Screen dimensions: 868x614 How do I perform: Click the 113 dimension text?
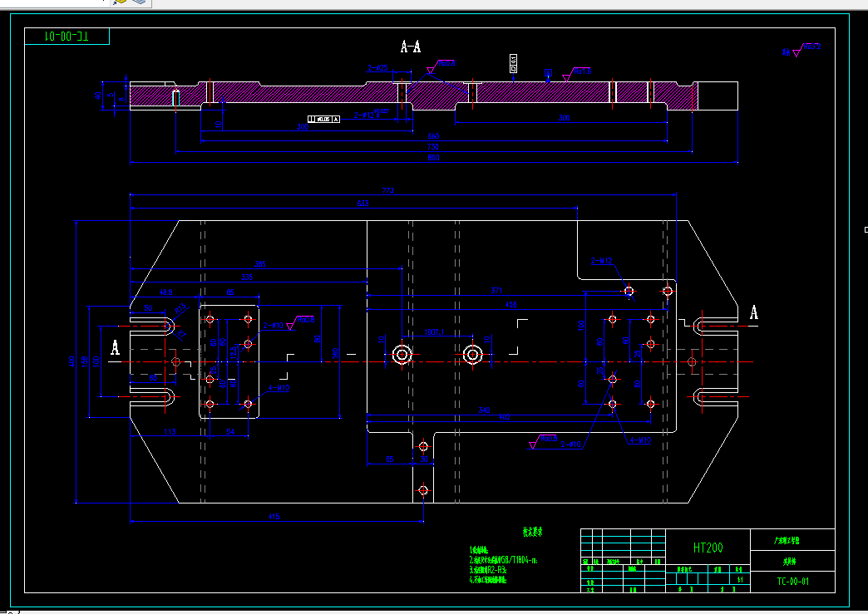[x=170, y=432]
